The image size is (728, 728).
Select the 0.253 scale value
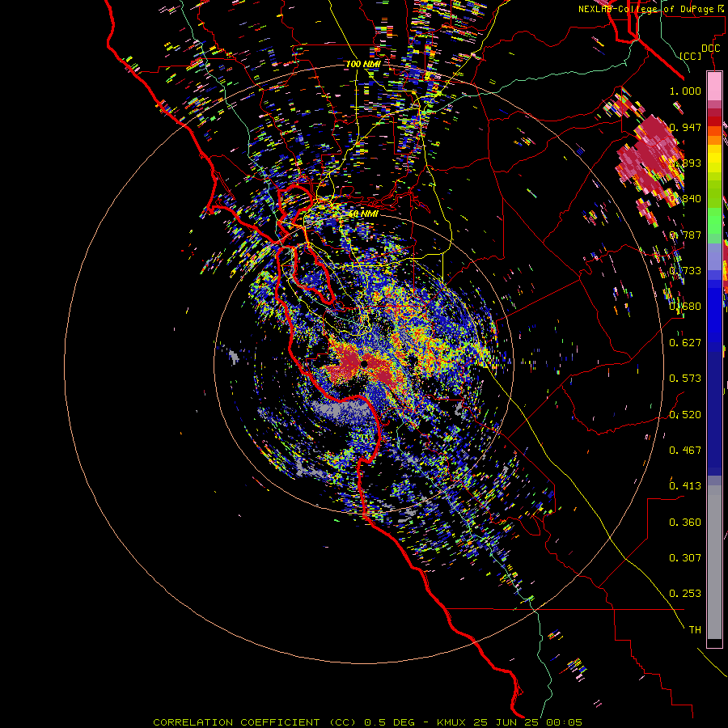coord(685,594)
